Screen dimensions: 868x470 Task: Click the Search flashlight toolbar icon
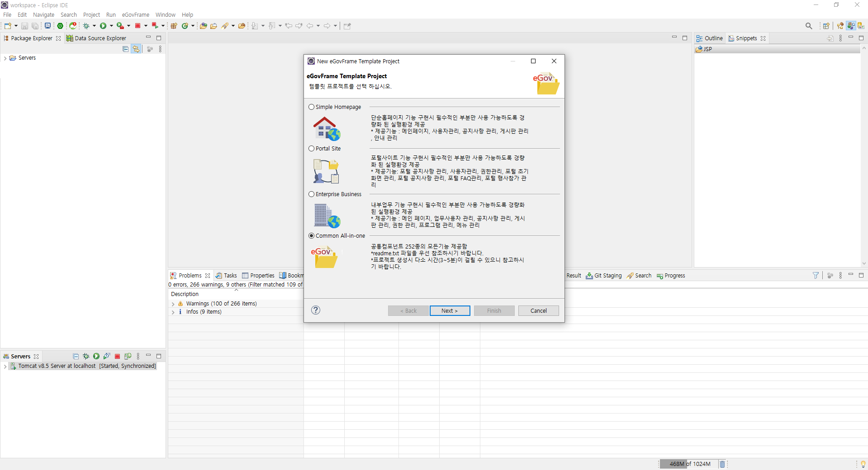click(225, 26)
